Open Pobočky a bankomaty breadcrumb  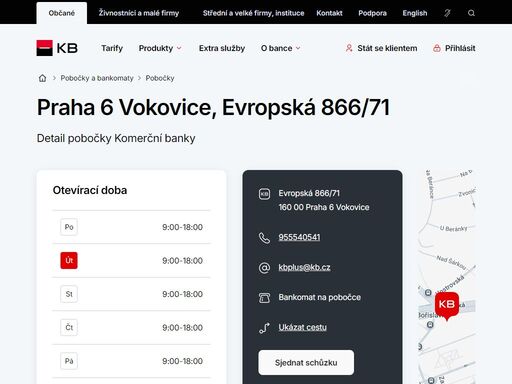tap(97, 78)
